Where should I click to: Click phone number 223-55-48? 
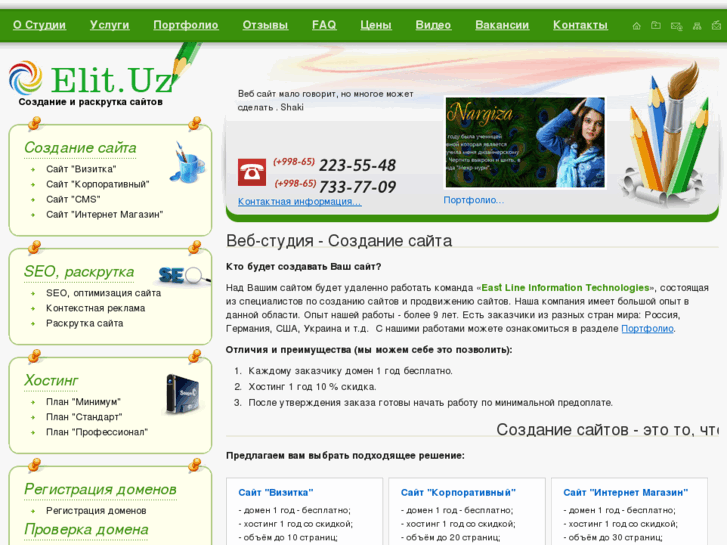click(x=357, y=165)
